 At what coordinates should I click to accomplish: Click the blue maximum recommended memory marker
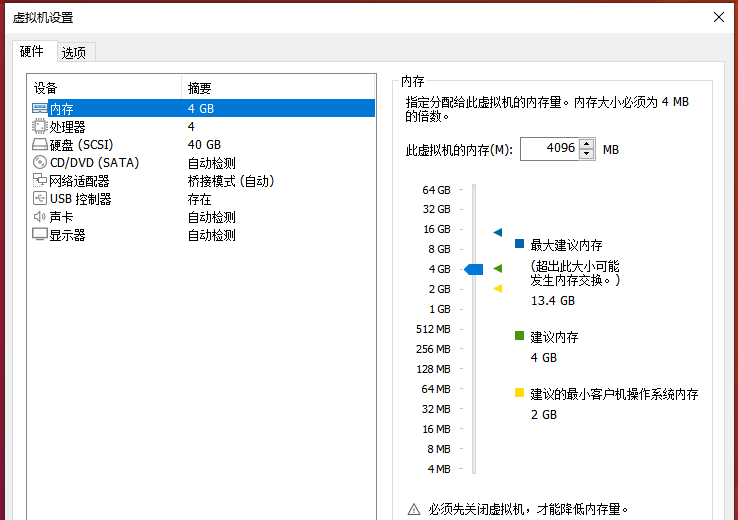click(x=497, y=232)
